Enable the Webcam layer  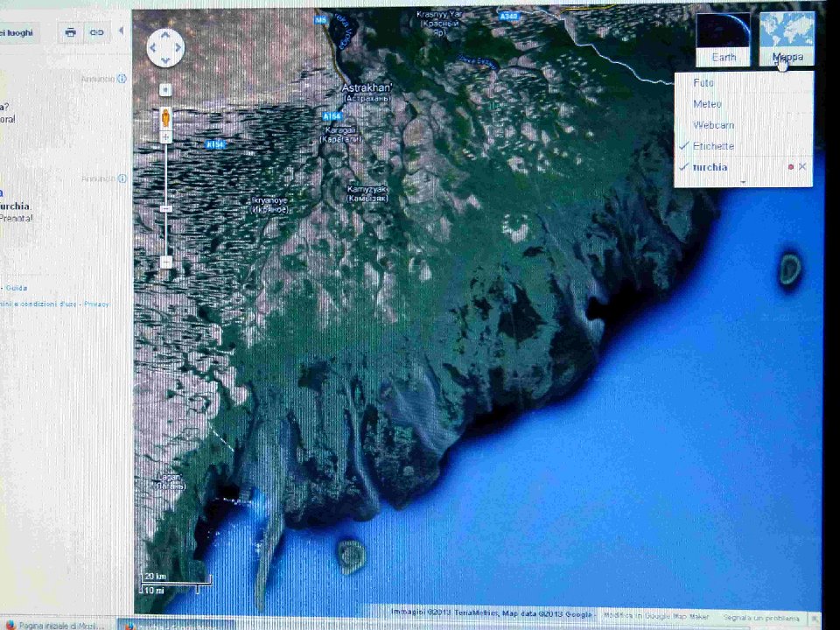point(743,125)
